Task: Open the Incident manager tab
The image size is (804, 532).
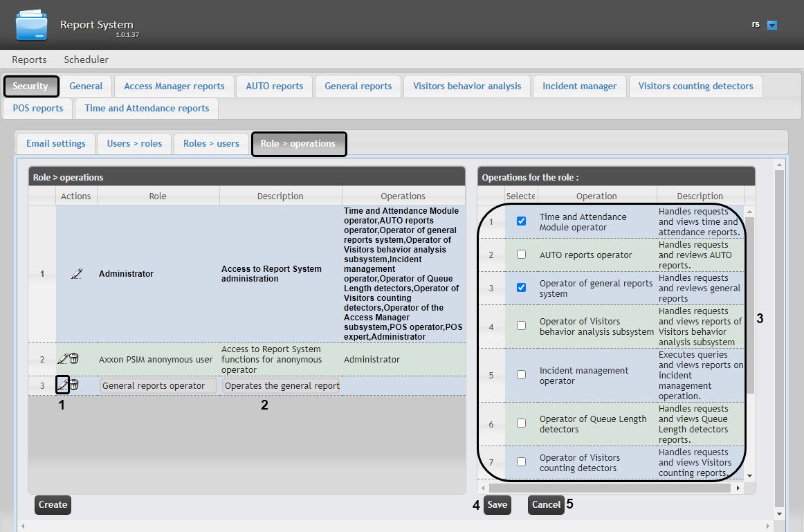Action: [x=579, y=86]
